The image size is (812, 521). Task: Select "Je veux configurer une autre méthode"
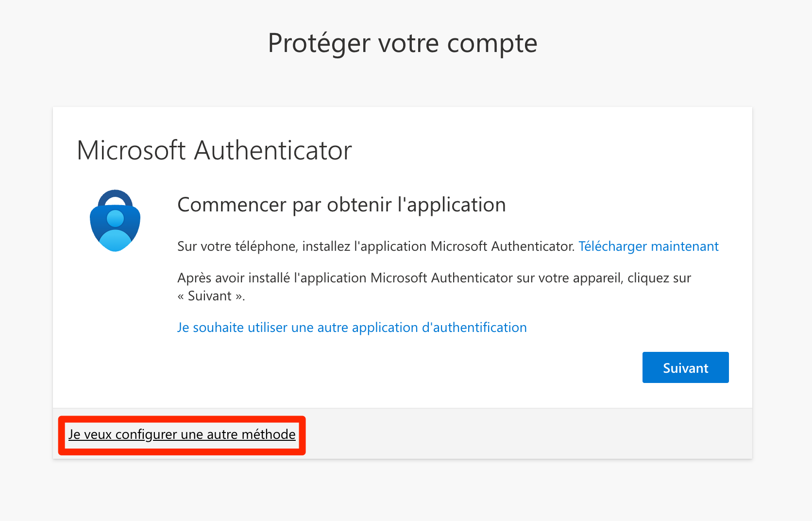pos(182,434)
